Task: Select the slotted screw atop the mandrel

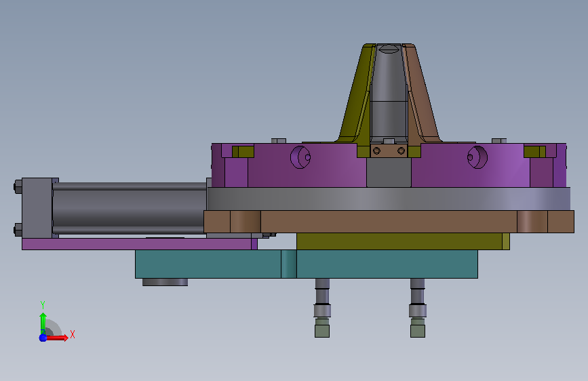Action: point(389,49)
